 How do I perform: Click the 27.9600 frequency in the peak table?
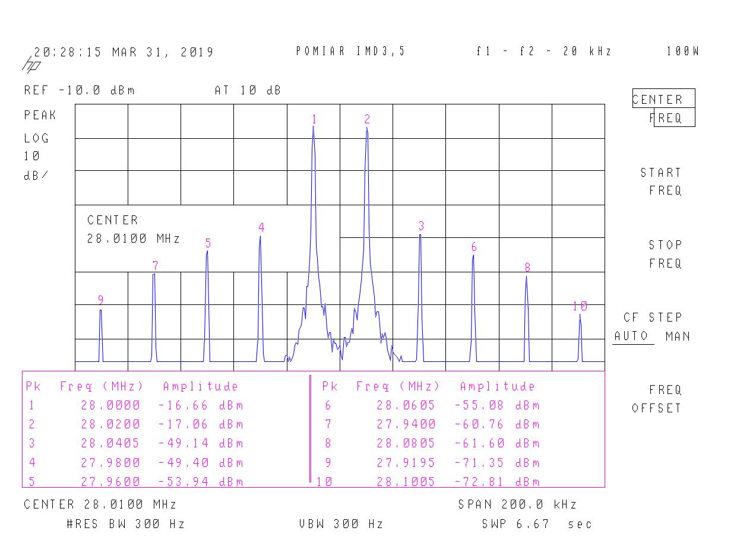tap(110, 482)
